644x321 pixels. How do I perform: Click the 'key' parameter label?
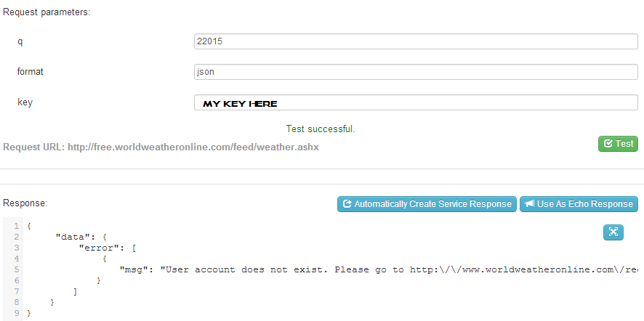[x=25, y=102]
